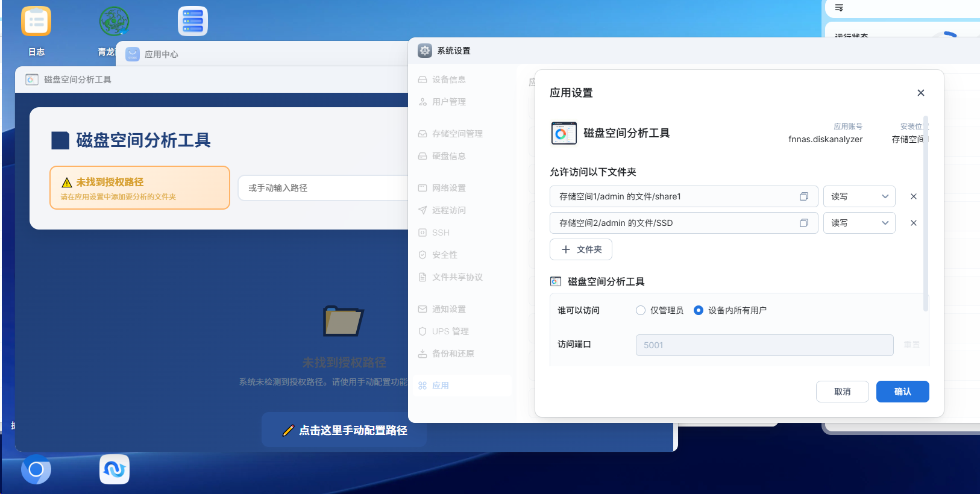The image size is (980, 494).
Task: Click the 应用设置 dialog vertical scrollbar
Action: pyautogui.click(x=926, y=213)
